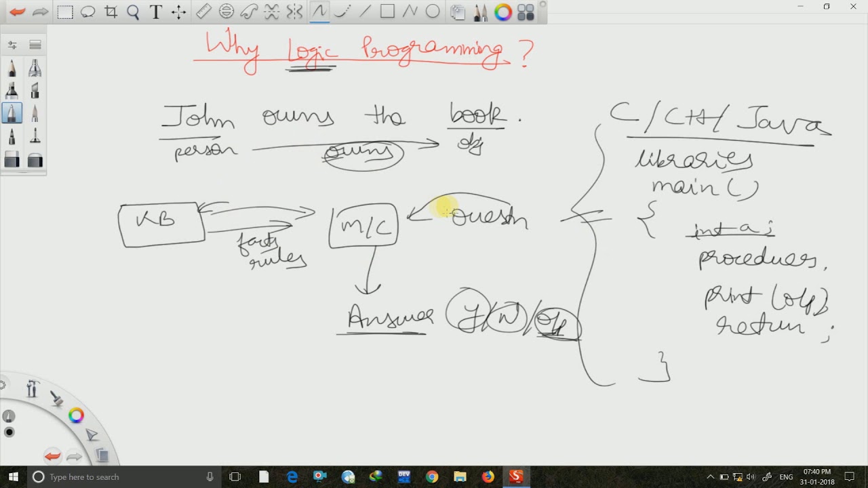The height and width of the screenshot is (488, 868).
Task: Choose the rectangle shape tool
Action: click(x=387, y=12)
